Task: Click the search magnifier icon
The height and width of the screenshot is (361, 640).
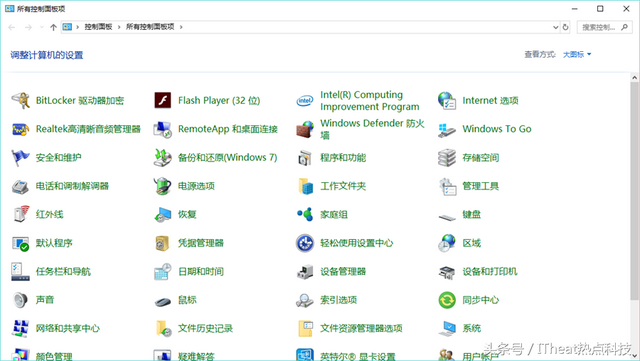Action: point(624,27)
